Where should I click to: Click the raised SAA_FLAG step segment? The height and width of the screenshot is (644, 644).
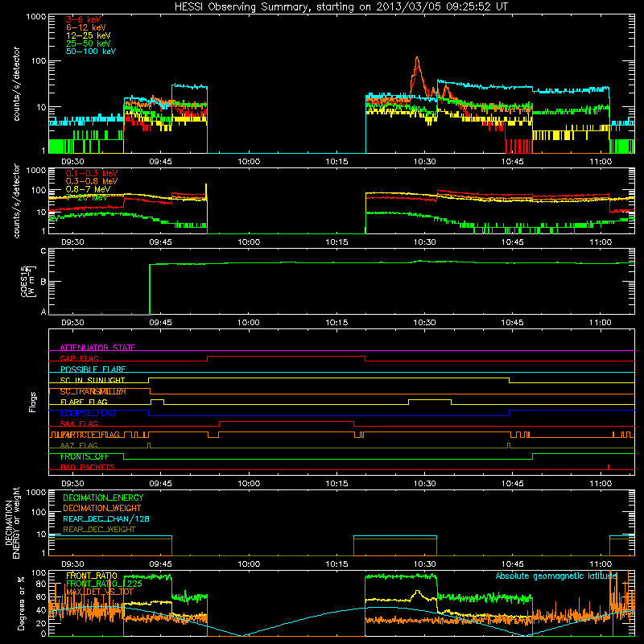287,421
